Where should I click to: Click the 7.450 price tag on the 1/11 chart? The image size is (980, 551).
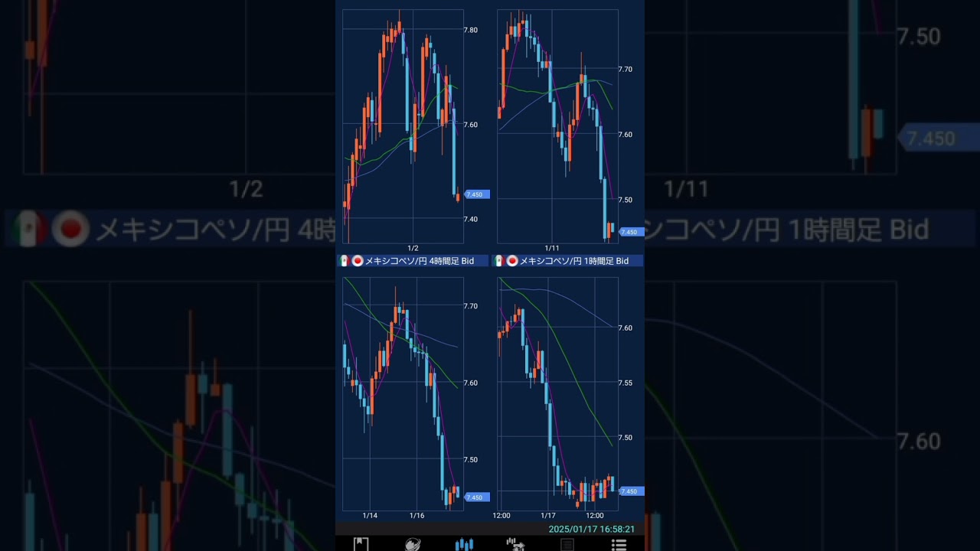630,232
